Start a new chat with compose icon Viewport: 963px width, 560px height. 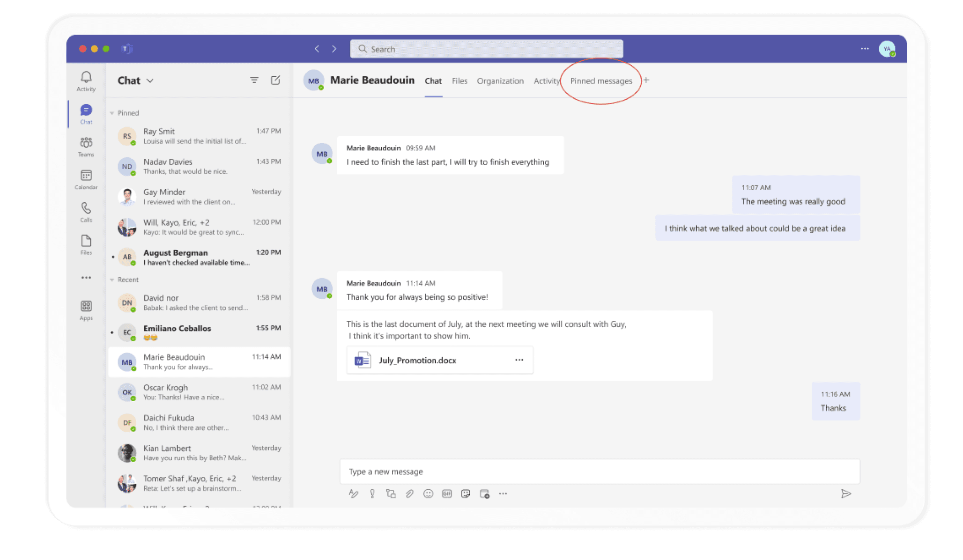tap(275, 80)
